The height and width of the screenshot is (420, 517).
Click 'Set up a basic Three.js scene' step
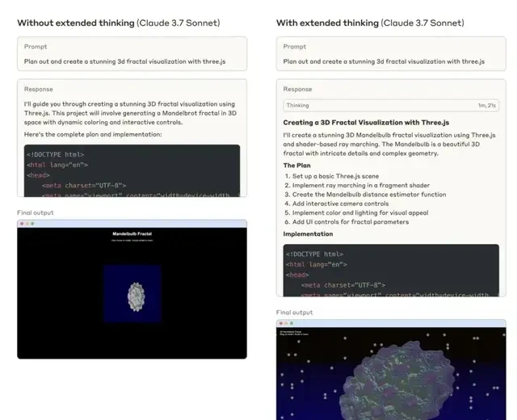click(335, 176)
